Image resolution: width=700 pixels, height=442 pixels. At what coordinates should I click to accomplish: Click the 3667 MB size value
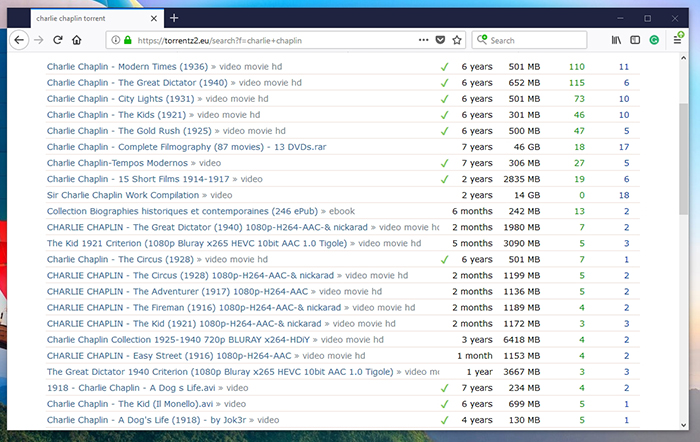click(522, 372)
